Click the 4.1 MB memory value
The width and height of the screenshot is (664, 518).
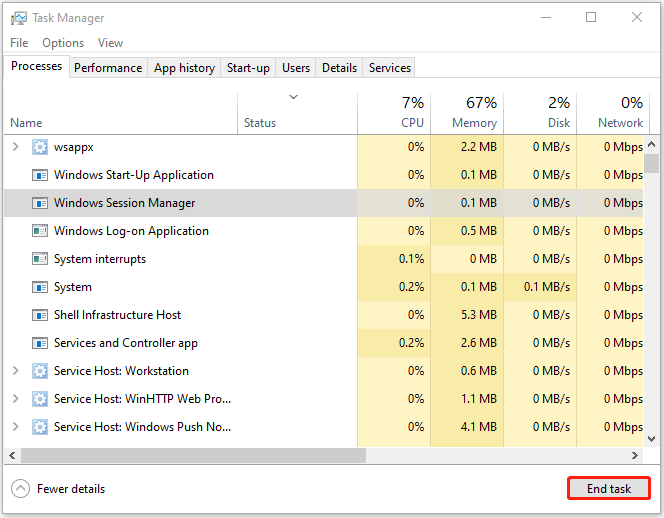pyautogui.click(x=479, y=427)
